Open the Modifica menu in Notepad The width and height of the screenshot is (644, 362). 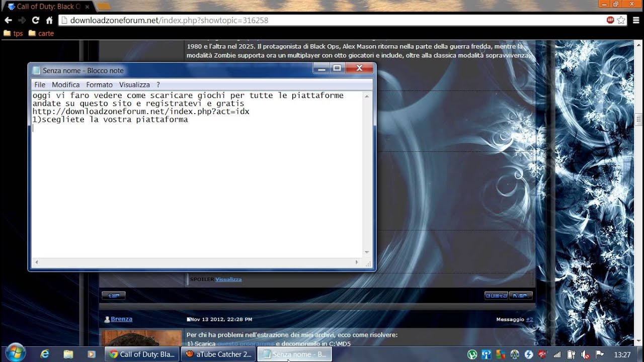click(x=65, y=84)
